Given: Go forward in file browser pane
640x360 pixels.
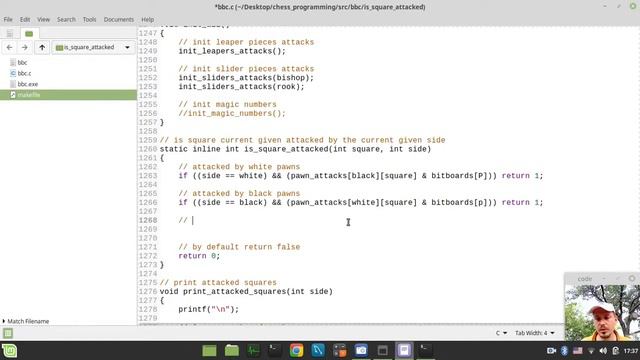Looking at the screenshot, I should coord(24,47).
